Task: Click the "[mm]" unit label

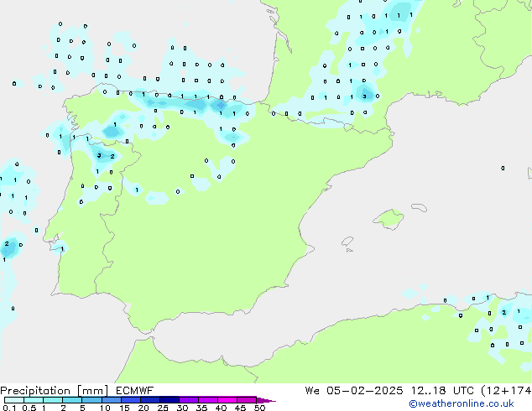Action: click(92, 391)
